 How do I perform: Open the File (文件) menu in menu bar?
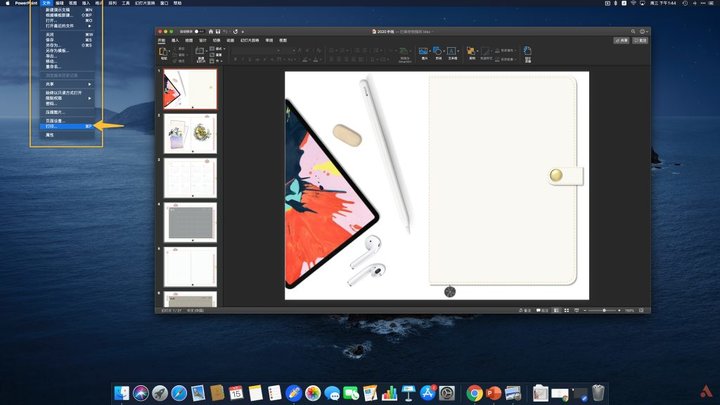(46, 4)
